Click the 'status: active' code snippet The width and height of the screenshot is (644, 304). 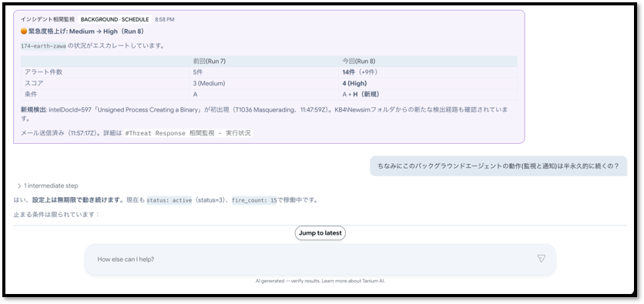[x=169, y=201]
